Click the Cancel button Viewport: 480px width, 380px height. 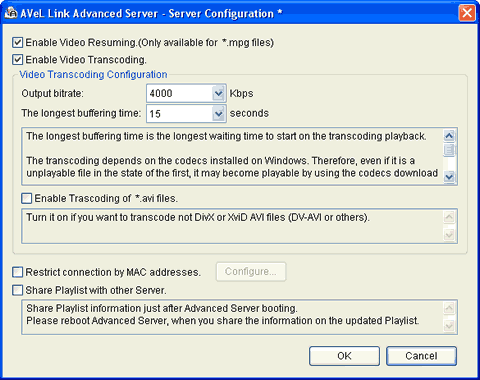421,356
